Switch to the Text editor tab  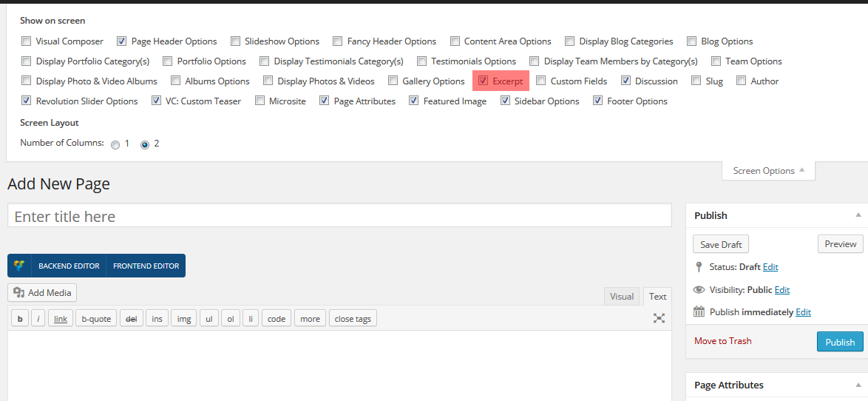click(x=657, y=297)
